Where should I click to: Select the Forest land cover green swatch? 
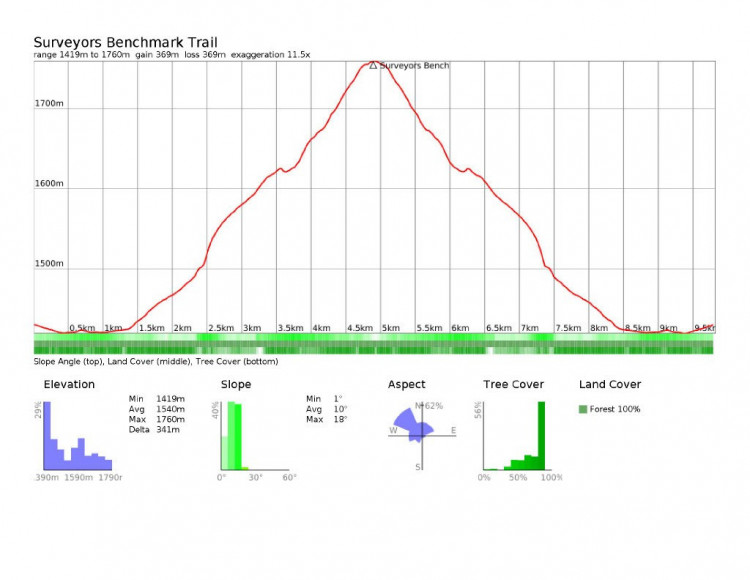click(x=583, y=409)
